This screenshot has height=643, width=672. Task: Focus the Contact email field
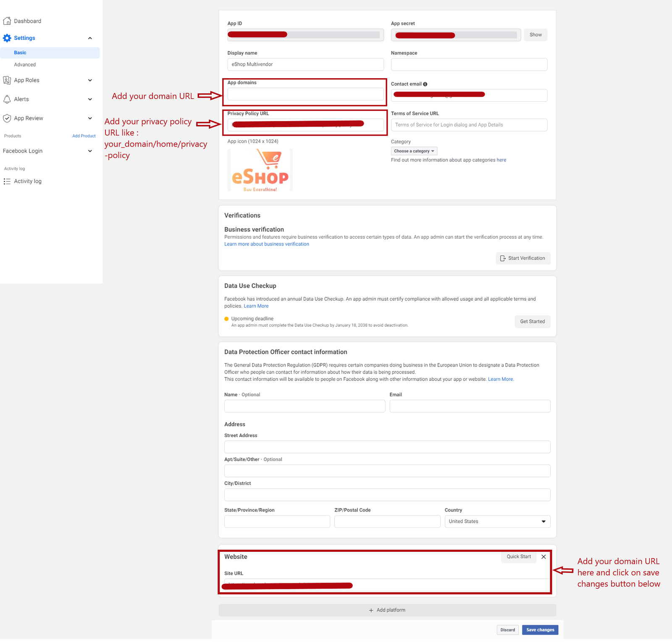[x=469, y=95]
